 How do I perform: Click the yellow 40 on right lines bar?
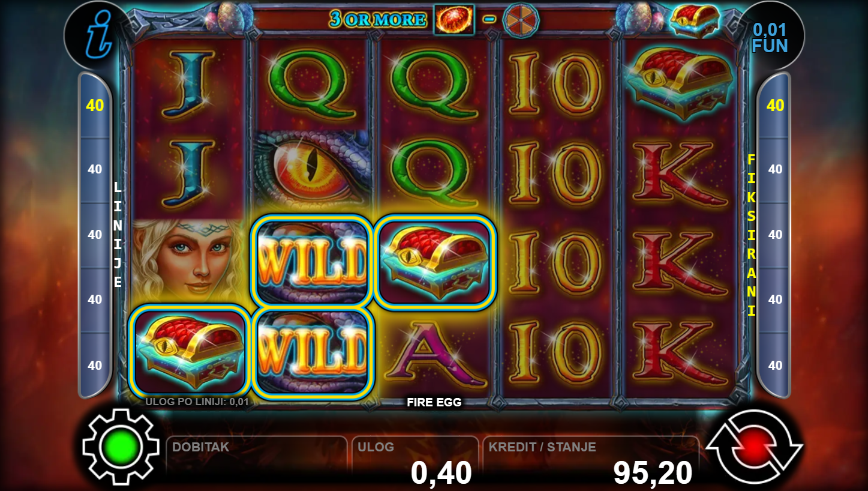[x=775, y=106]
